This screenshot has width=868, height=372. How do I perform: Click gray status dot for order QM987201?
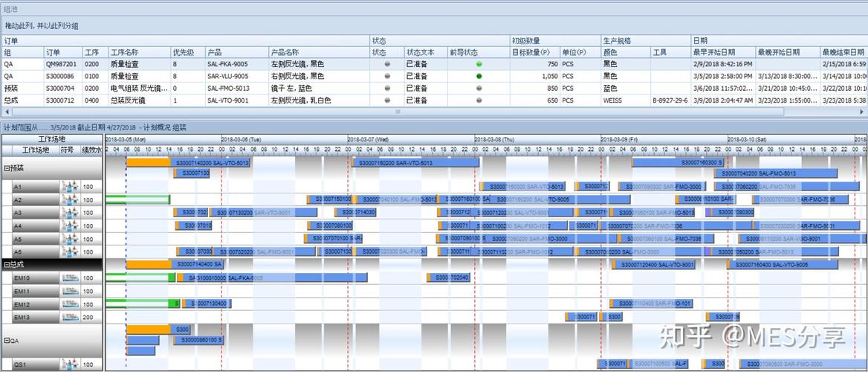point(387,64)
